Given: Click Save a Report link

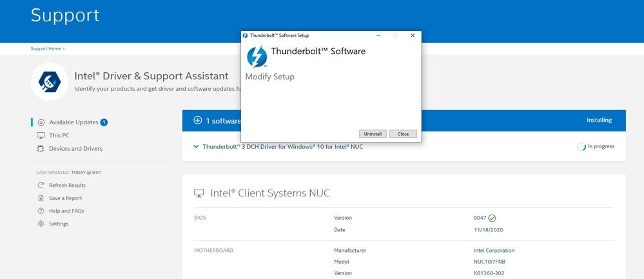Looking at the screenshot, I should click(65, 198).
